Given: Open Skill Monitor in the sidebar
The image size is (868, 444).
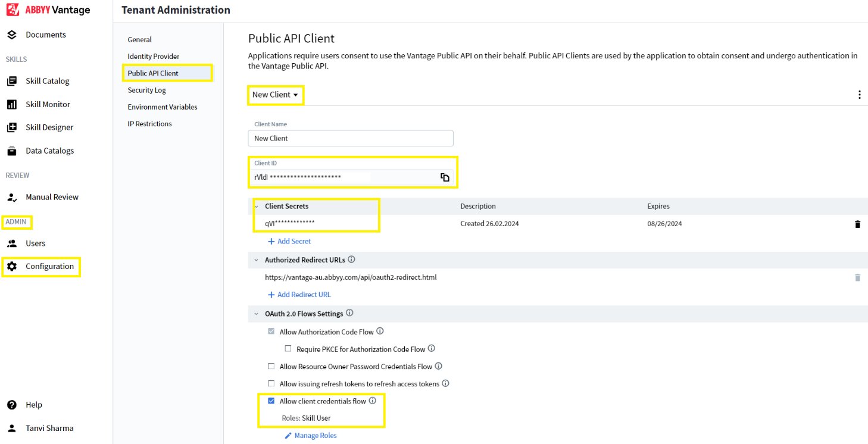Looking at the screenshot, I should [48, 104].
